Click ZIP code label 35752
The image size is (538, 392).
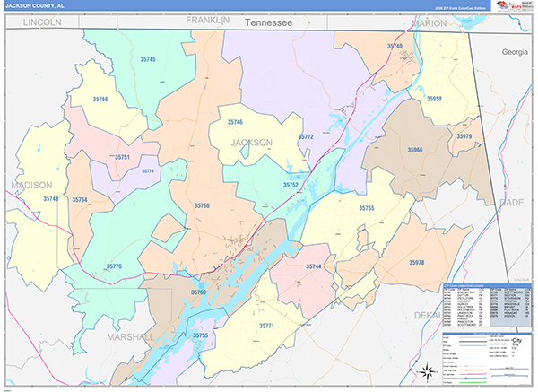(x=291, y=185)
